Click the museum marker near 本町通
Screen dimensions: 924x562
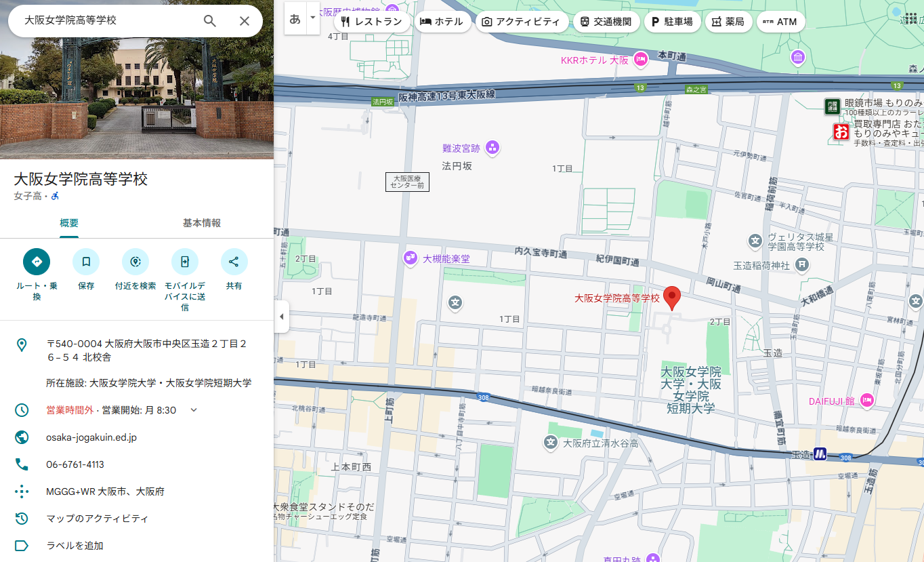pyautogui.click(x=798, y=57)
